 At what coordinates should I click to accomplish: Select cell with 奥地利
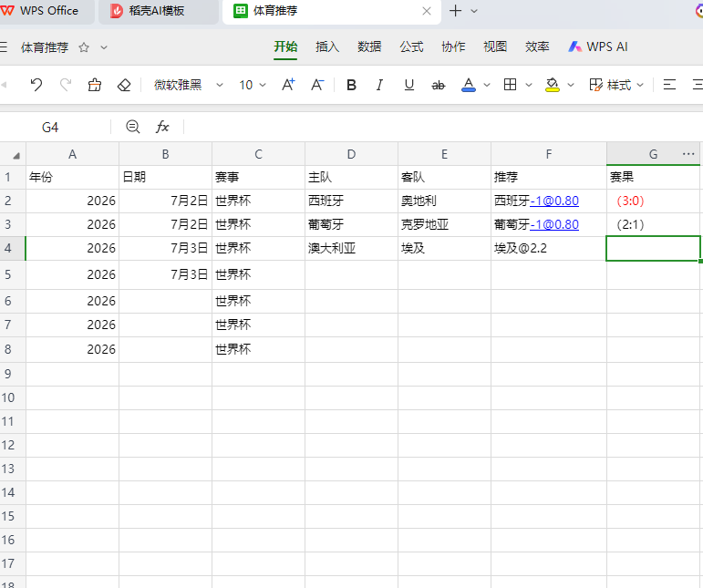tap(444, 201)
